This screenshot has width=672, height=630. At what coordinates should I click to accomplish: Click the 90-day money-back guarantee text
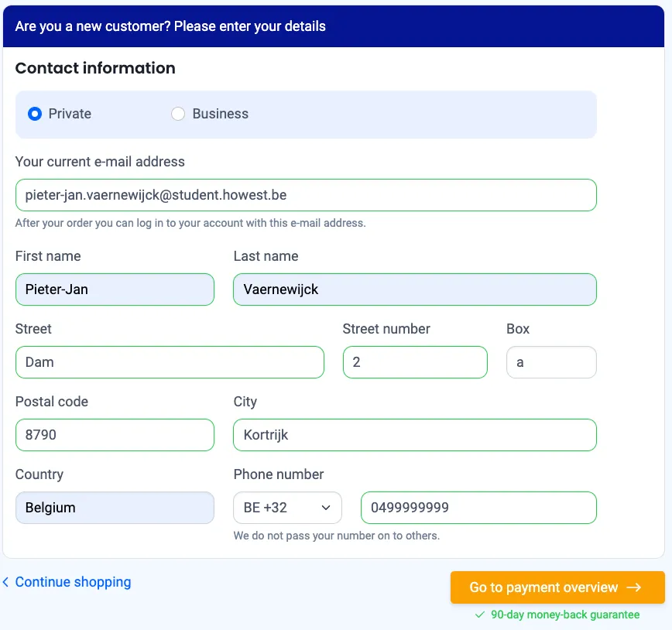tap(565, 615)
